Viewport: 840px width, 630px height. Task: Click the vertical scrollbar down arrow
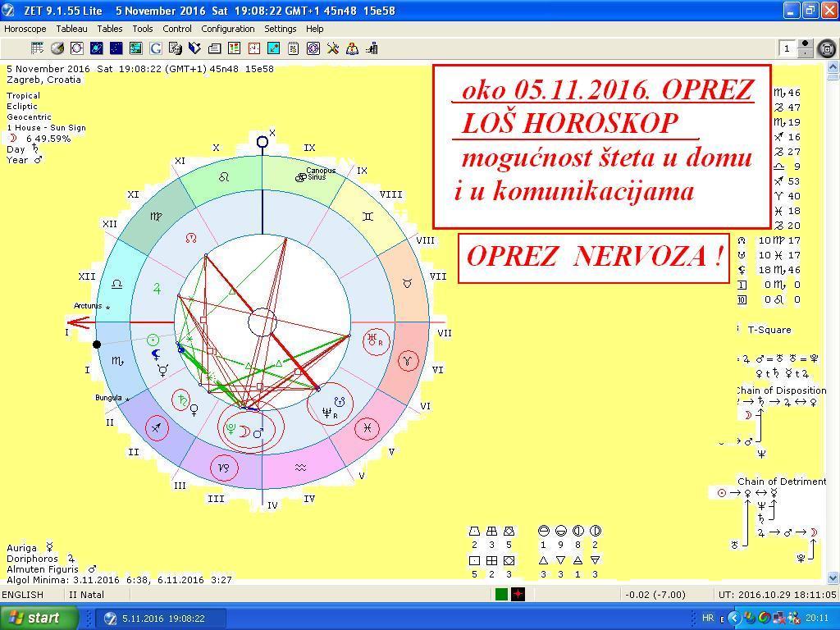(833, 577)
